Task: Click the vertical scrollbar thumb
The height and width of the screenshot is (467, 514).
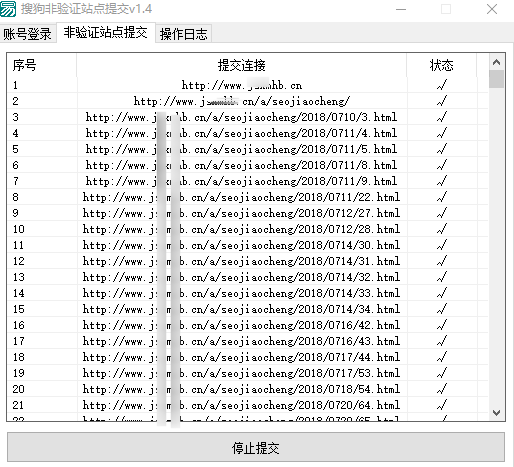Action: (x=496, y=79)
